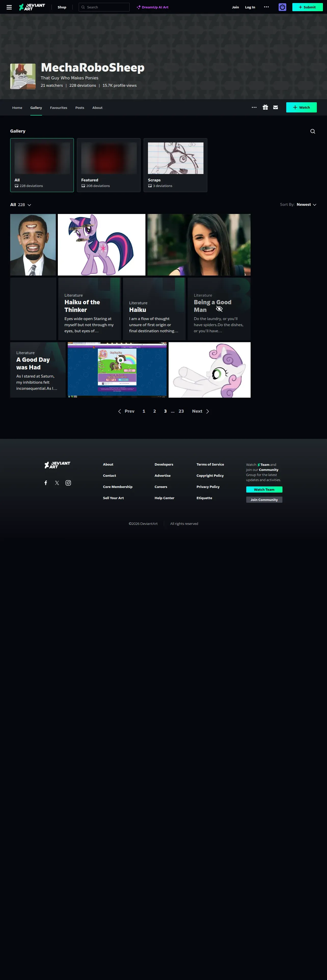Open Sell Your Art link
The image size is (327, 980).
[x=113, y=498]
